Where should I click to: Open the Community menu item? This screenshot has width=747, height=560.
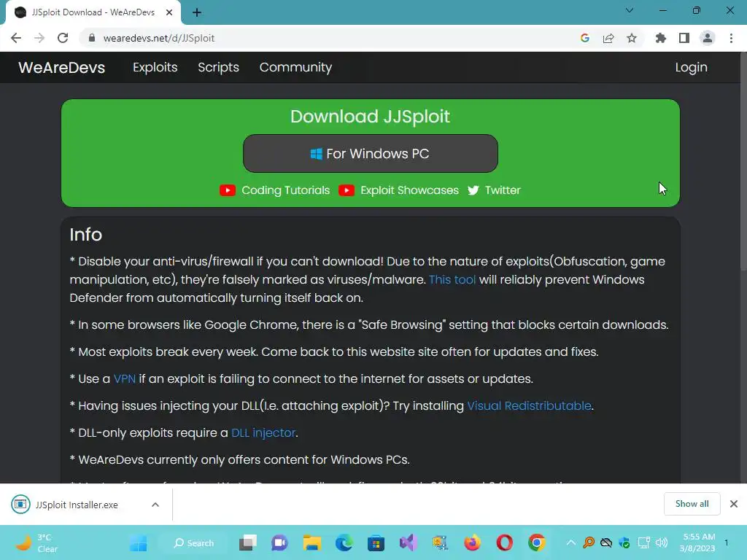pos(296,68)
